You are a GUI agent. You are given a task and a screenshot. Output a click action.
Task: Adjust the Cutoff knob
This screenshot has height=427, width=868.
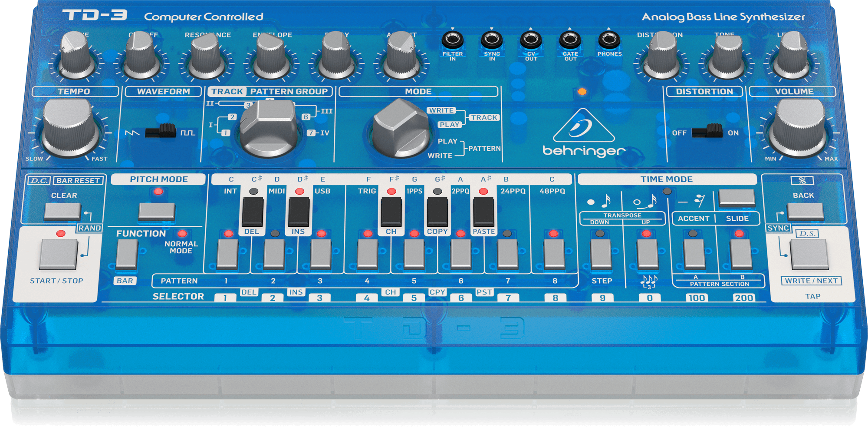click(141, 55)
